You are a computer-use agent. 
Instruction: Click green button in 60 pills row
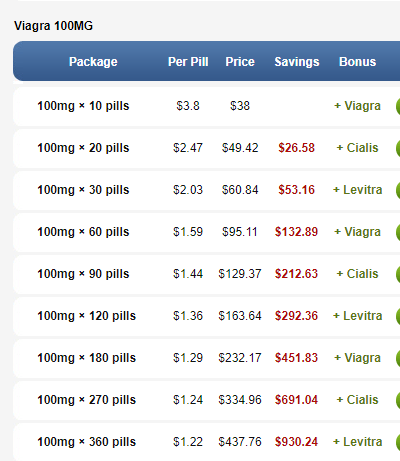click(x=398, y=232)
